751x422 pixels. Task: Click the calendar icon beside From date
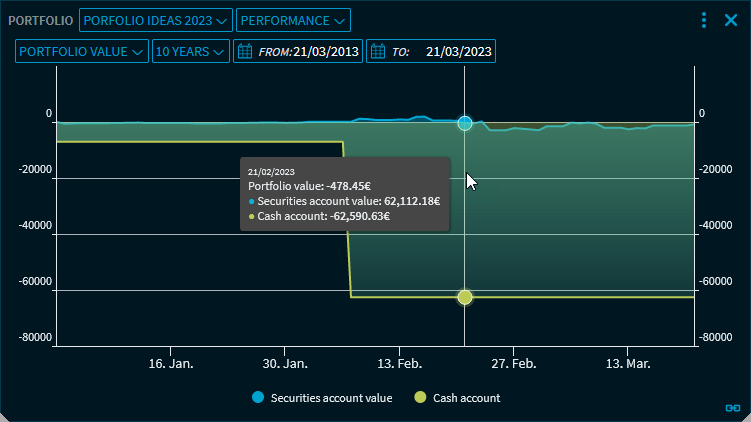(x=245, y=51)
